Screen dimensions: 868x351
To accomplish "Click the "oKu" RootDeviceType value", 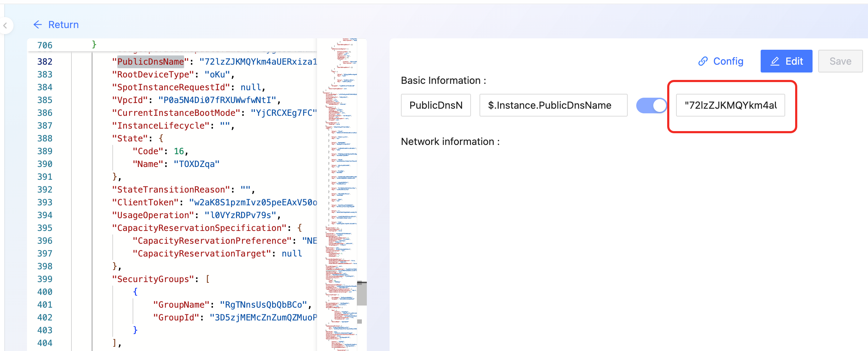I will (x=217, y=74).
